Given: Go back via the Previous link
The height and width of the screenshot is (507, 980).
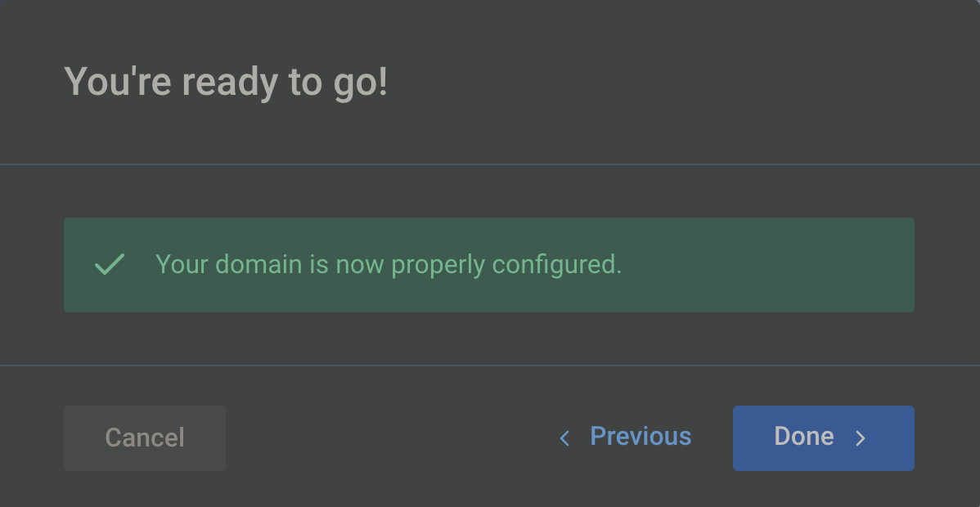Looking at the screenshot, I should click(x=641, y=437).
